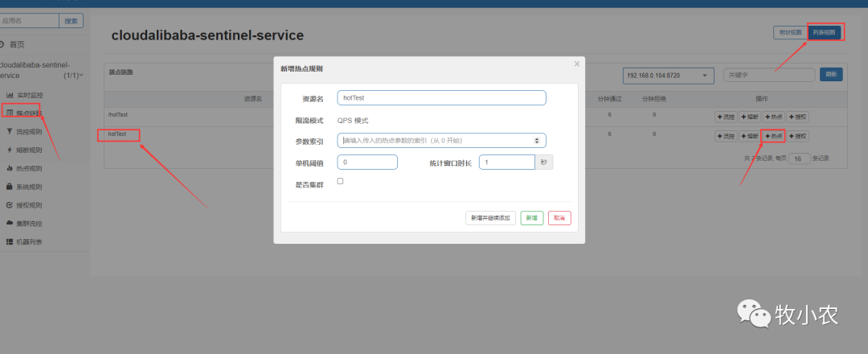Click +流控 button in /hotTest row
This screenshot has width=868, height=354.
(x=726, y=117)
